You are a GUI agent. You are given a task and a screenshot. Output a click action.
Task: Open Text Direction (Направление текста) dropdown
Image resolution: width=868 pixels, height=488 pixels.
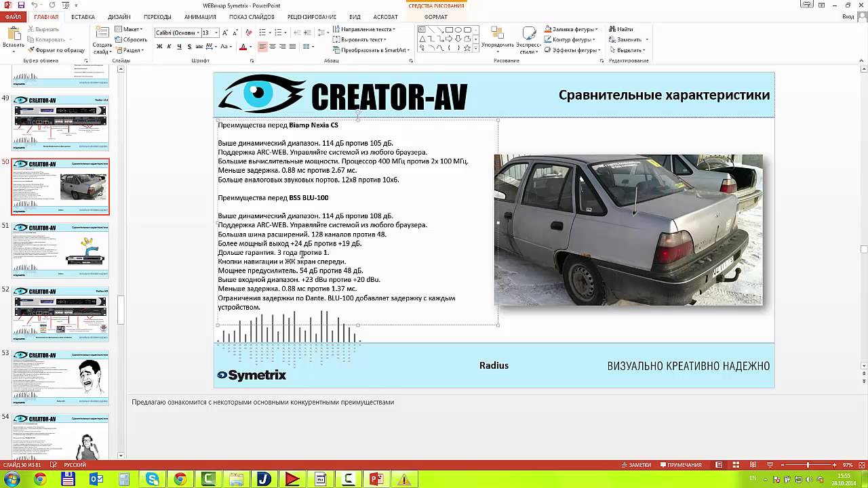tap(364, 30)
